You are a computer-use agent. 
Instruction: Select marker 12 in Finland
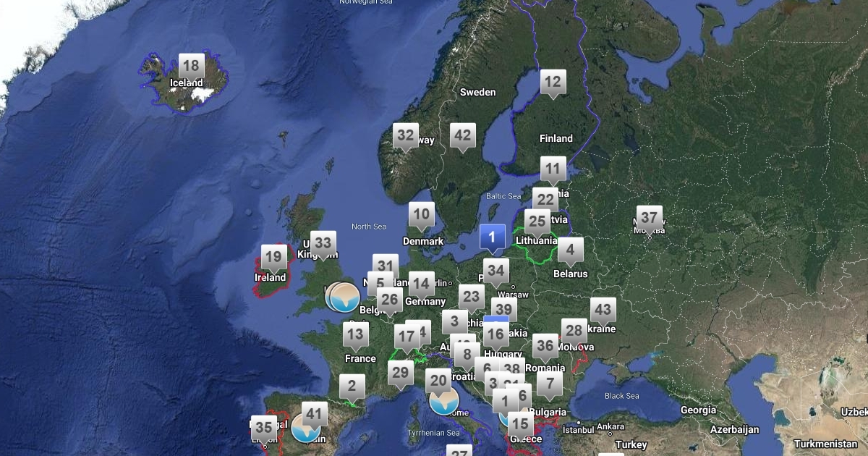pos(553,82)
